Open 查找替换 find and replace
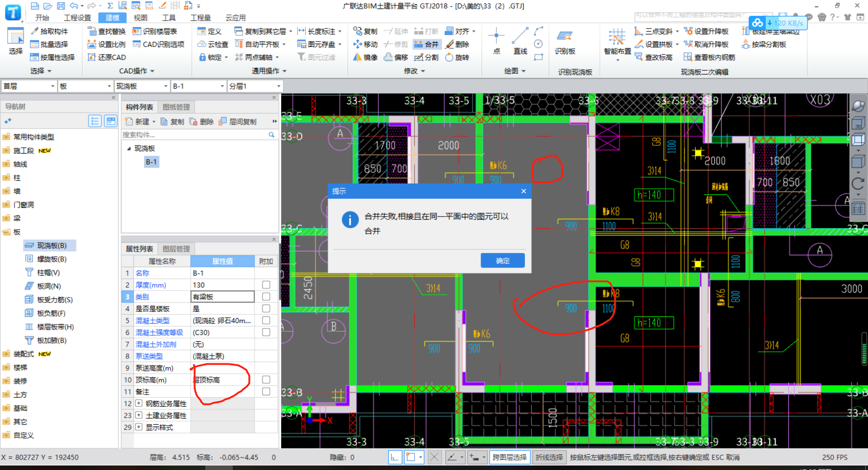 106,31
